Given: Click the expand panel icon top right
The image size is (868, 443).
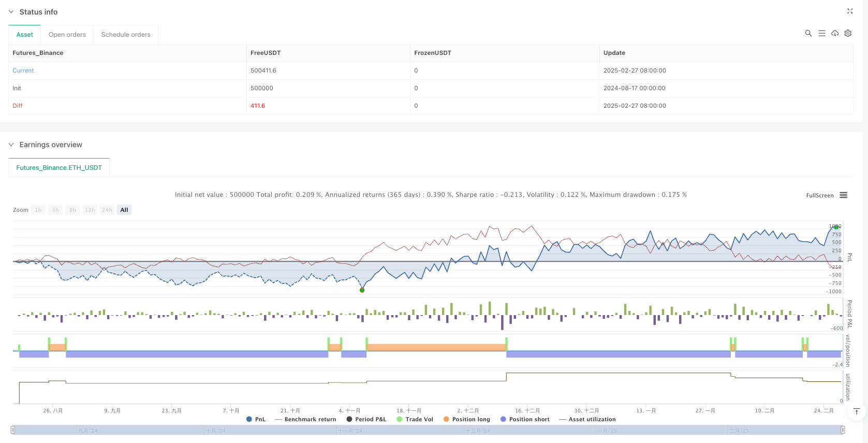Looking at the screenshot, I should [x=849, y=11].
